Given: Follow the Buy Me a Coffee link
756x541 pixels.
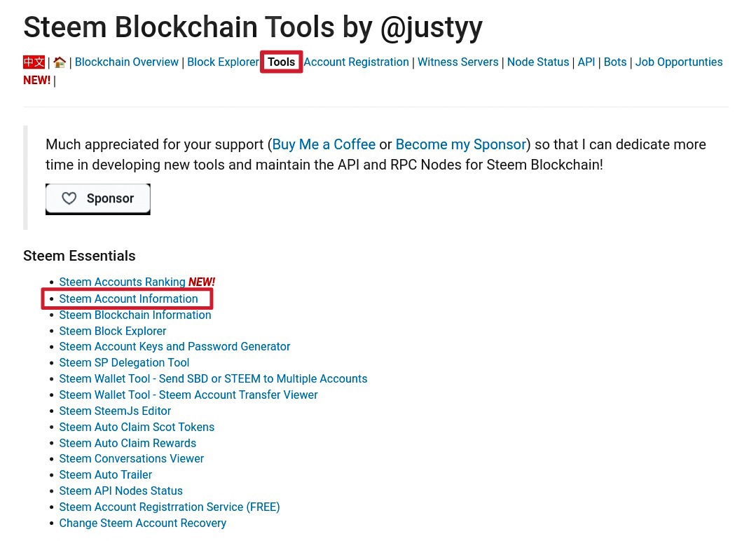Looking at the screenshot, I should [324, 144].
